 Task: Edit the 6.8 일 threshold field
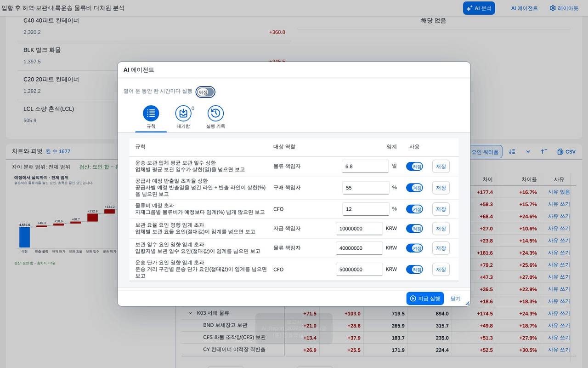click(365, 167)
